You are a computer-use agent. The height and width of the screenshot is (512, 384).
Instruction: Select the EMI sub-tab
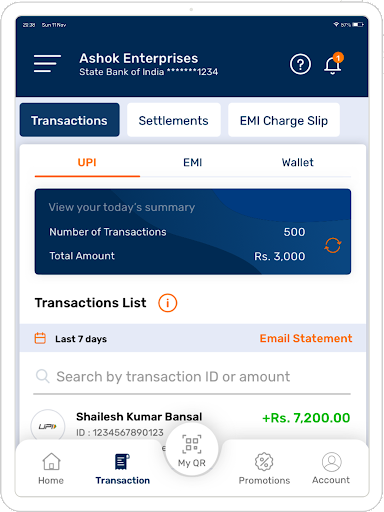pos(193,163)
